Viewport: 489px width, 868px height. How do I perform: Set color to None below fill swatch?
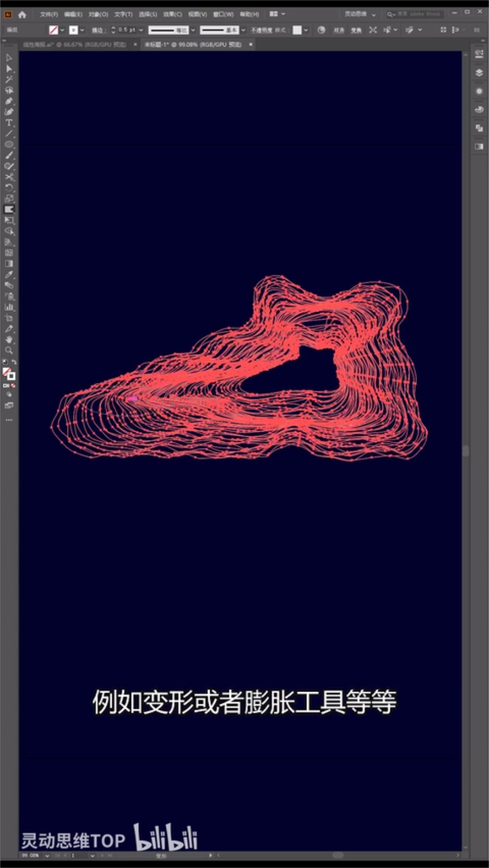pyautogui.click(x=13, y=386)
